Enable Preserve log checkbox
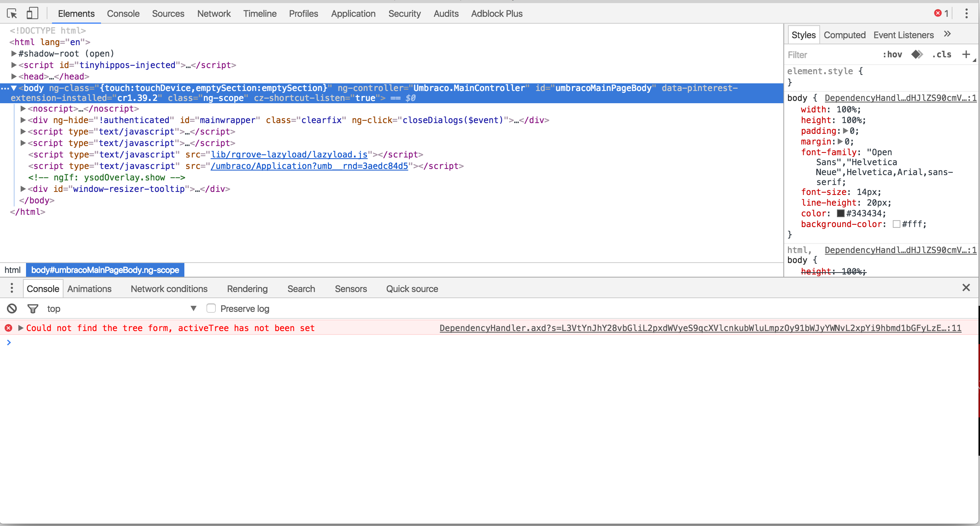 coord(211,308)
